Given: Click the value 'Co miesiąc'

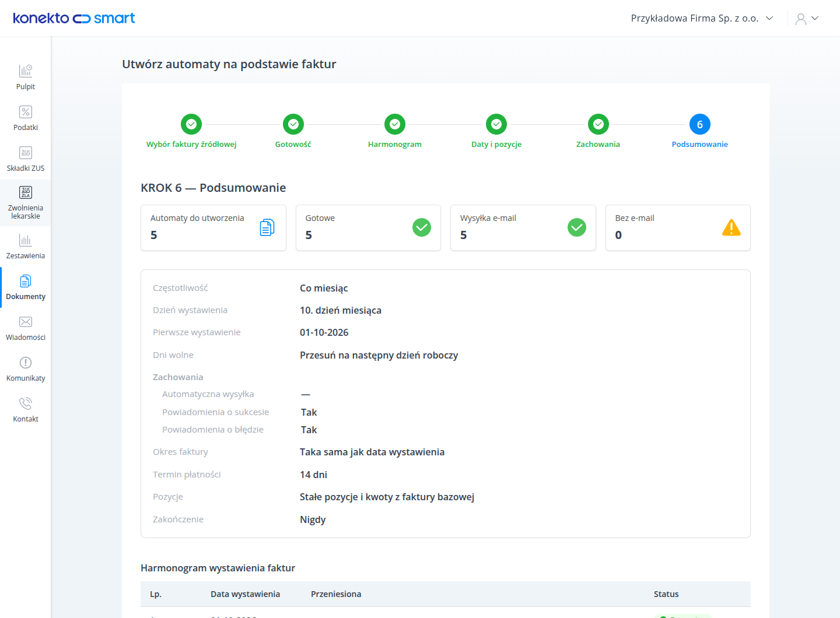Looking at the screenshot, I should pos(324,288).
